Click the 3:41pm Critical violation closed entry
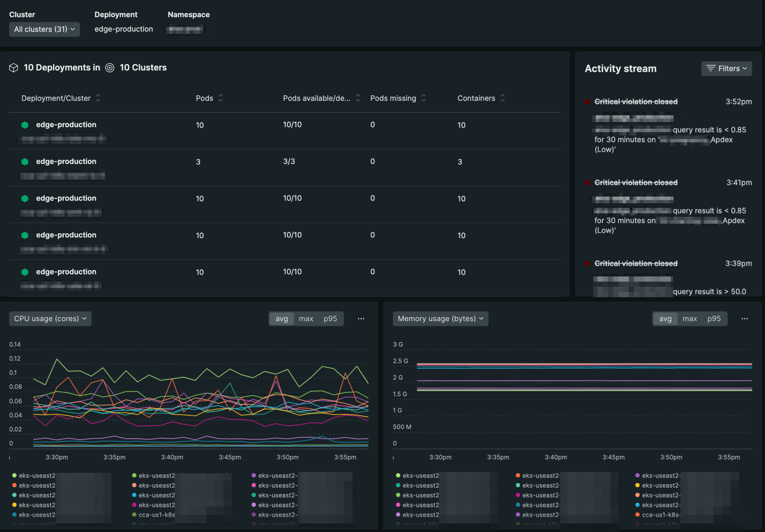Screen dimensions: 765x532 pyautogui.click(x=636, y=183)
